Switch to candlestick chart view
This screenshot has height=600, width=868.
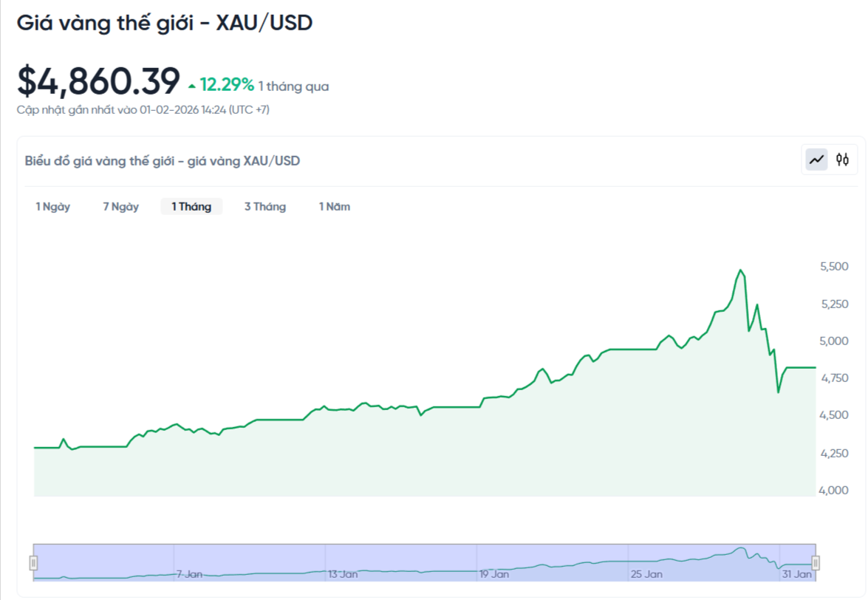click(x=842, y=160)
